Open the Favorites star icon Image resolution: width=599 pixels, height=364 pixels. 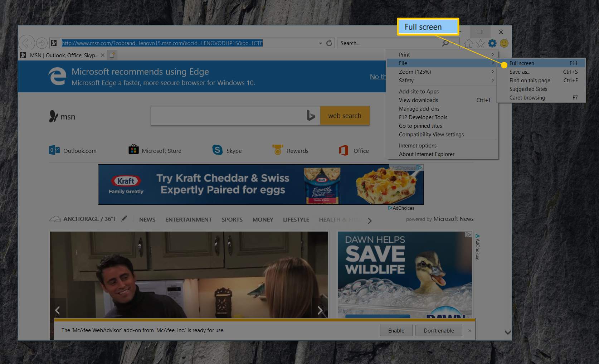point(481,44)
